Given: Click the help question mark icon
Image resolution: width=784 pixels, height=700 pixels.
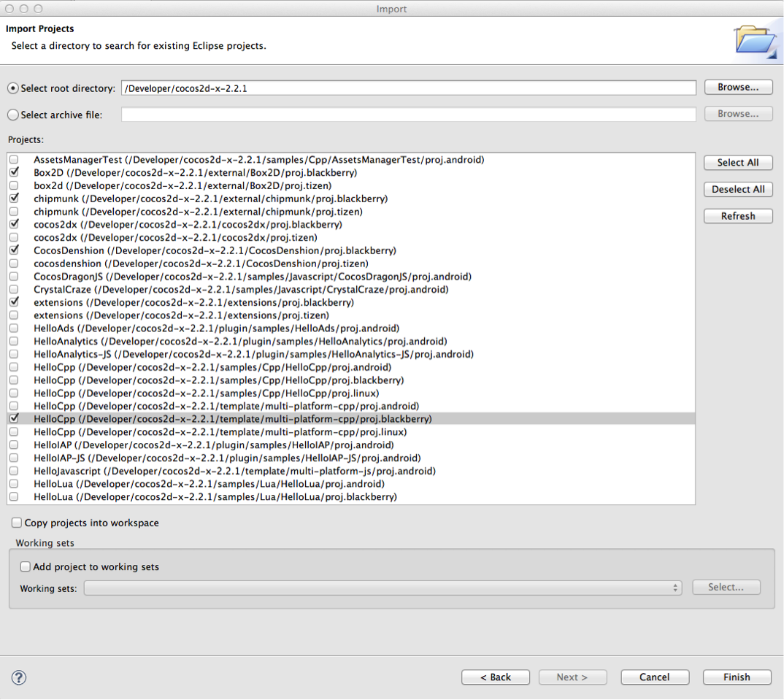Looking at the screenshot, I should click(x=19, y=677).
